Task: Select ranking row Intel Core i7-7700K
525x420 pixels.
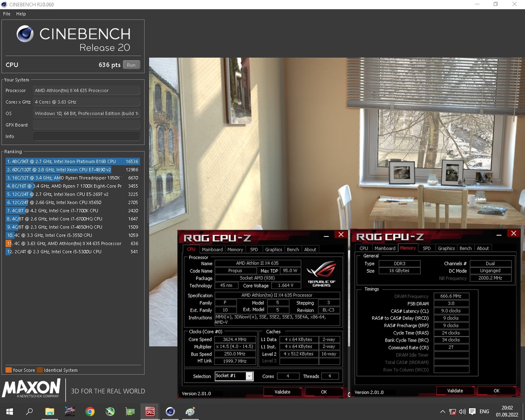Action: (x=73, y=210)
